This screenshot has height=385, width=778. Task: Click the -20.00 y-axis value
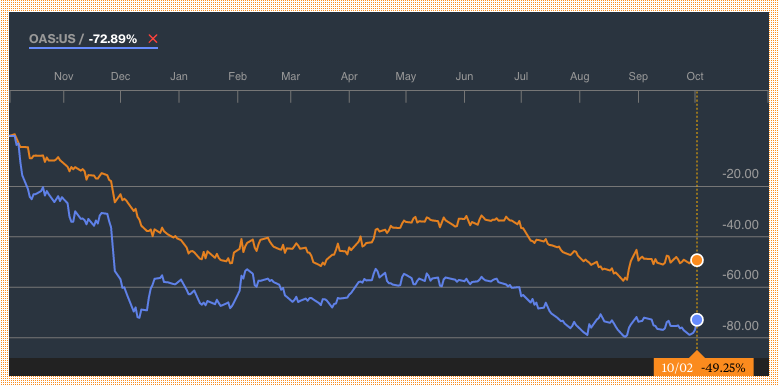[741, 174]
